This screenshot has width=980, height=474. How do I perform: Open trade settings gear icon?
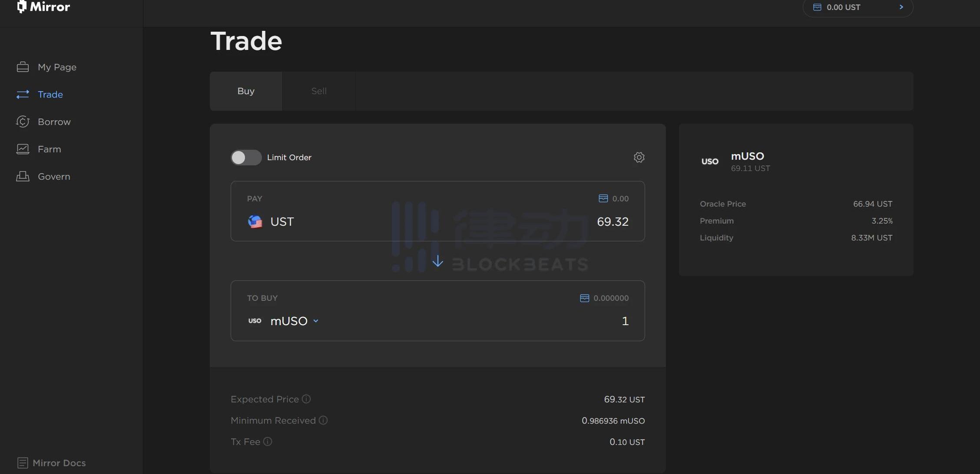[639, 157]
